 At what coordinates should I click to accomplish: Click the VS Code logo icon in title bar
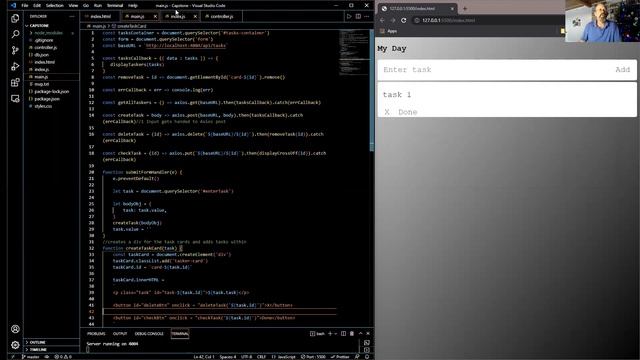click(13, 5)
